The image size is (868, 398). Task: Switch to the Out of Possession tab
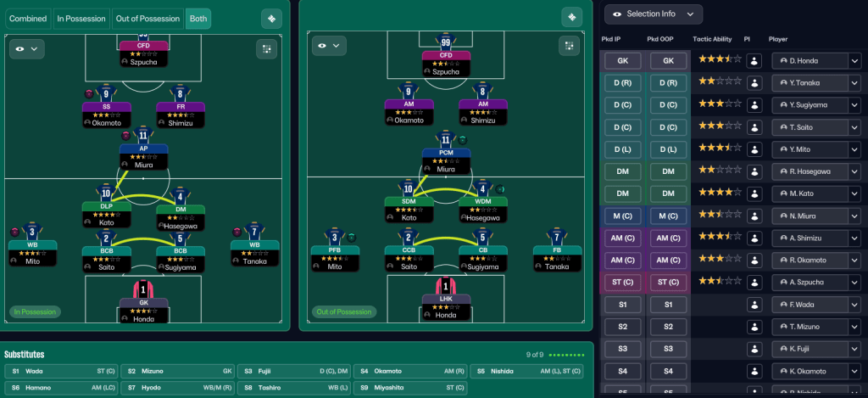(x=148, y=19)
